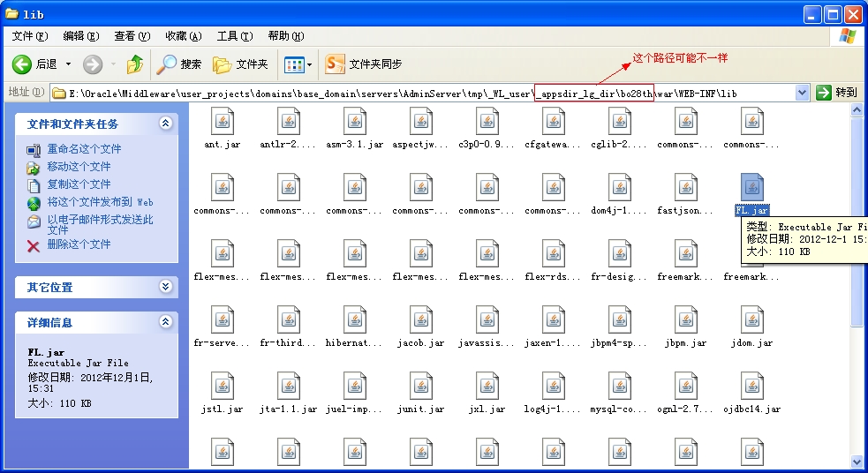Select the jxl.jar file icon
The image size is (868, 473).
coord(487,386)
